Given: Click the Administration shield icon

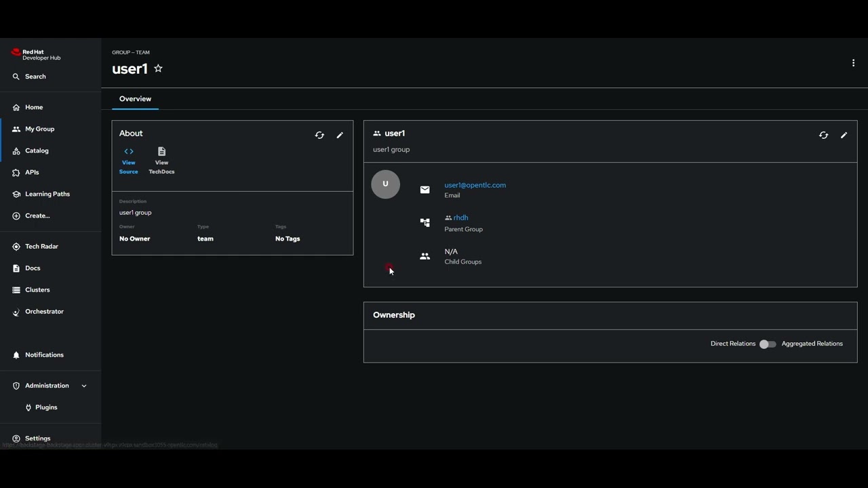Looking at the screenshot, I should (x=16, y=386).
